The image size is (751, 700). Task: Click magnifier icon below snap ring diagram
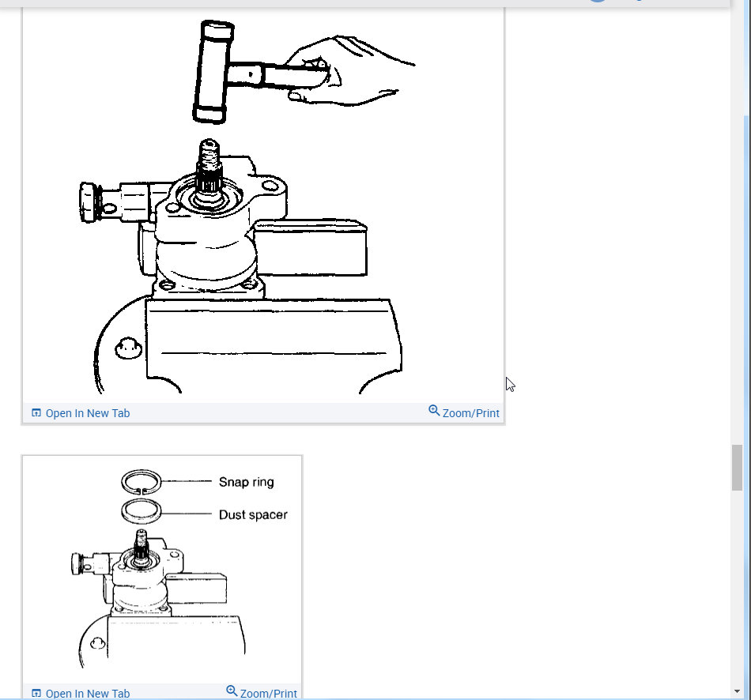tap(232, 691)
